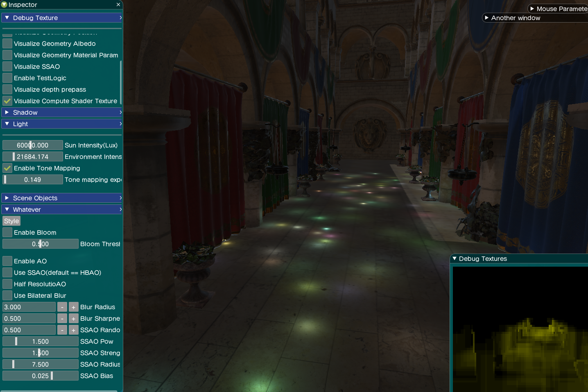Close the Inspector panel with the X
588x392 pixels.
[x=118, y=5]
